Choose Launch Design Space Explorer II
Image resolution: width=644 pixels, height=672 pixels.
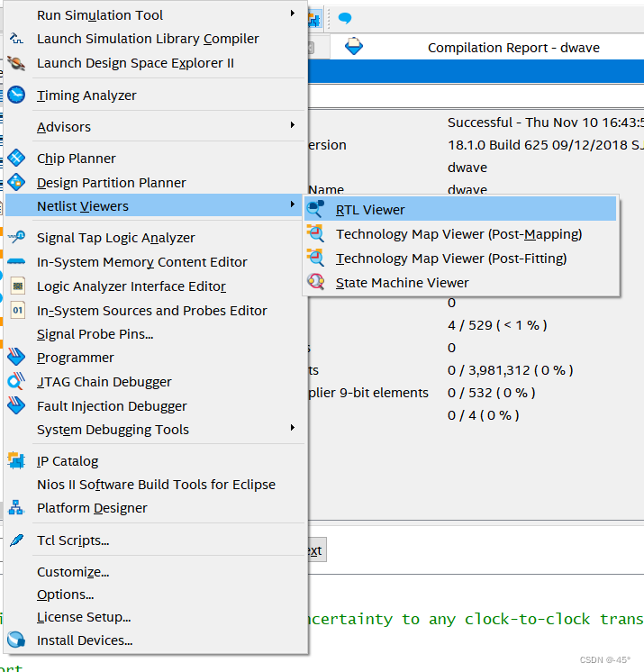154,63
